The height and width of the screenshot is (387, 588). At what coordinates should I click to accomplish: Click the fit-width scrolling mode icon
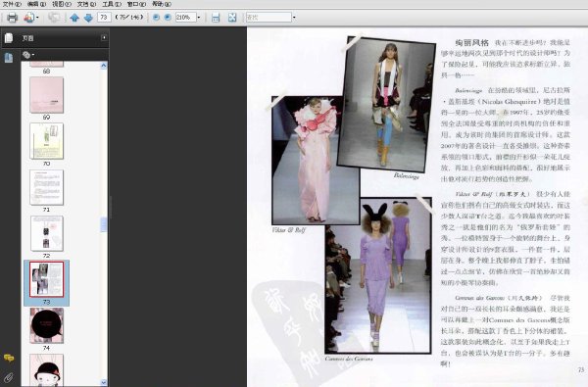tap(216, 18)
